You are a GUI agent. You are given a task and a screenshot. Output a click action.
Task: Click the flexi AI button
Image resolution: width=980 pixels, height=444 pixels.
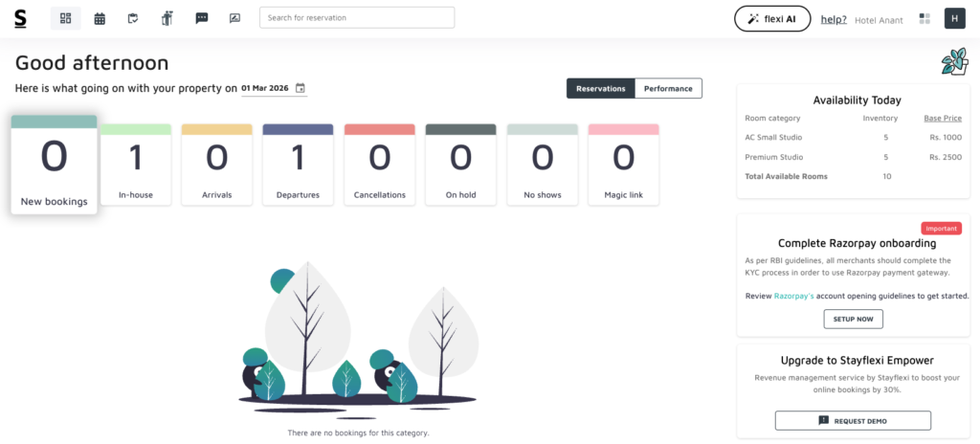point(771,18)
